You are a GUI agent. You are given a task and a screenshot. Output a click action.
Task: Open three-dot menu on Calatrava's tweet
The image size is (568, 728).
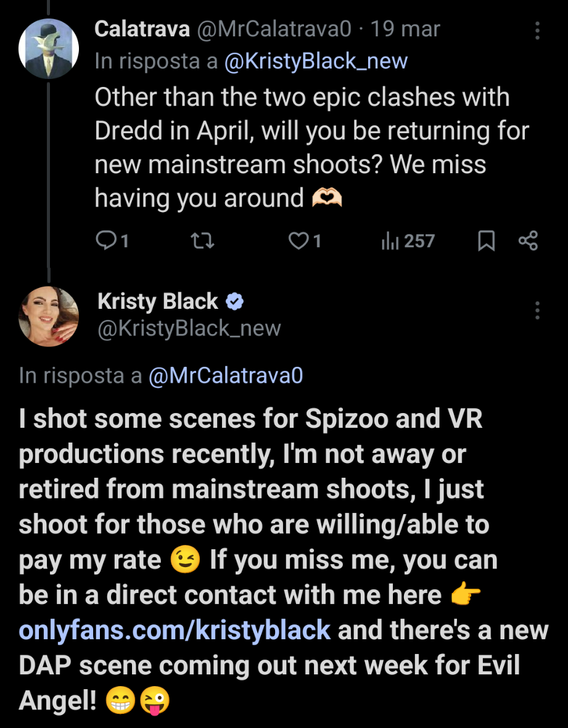coord(538,31)
